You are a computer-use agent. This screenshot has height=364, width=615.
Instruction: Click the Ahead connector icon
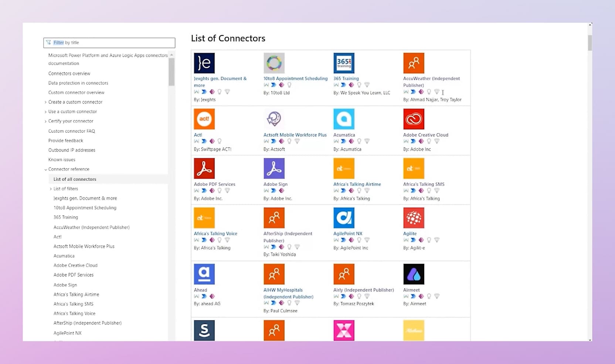coord(204,274)
